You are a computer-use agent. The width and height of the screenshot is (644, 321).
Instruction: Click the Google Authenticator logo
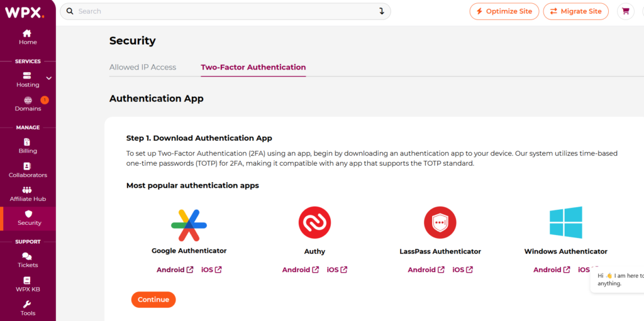[189, 224]
